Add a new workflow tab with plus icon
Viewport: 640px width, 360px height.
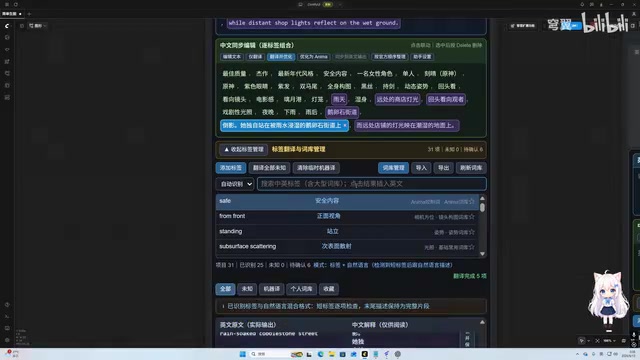(29, 14)
